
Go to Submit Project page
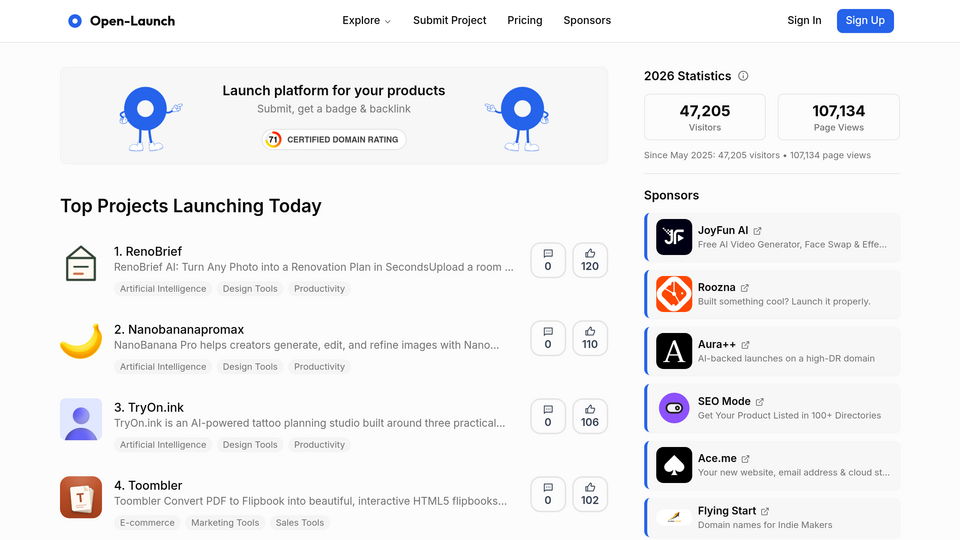click(x=449, y=20)
